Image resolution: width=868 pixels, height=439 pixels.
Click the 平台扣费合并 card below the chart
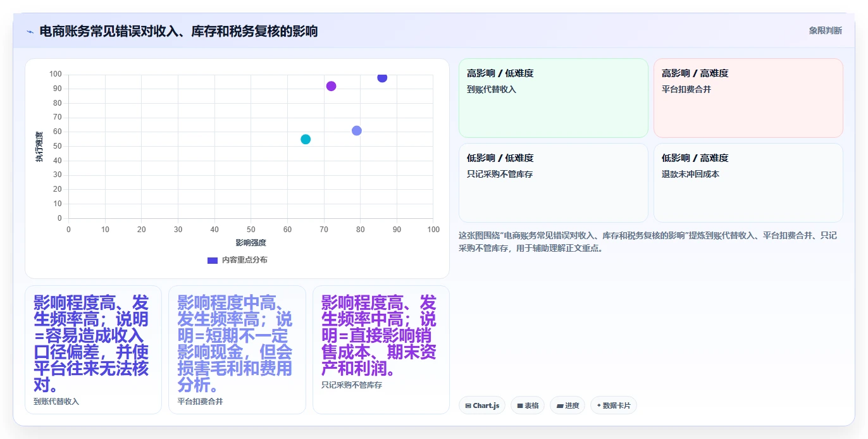(x=237, y=350)
